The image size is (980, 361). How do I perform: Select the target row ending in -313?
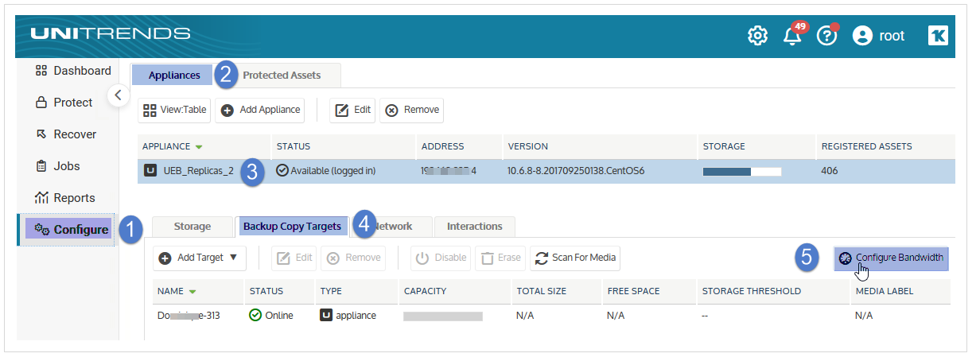551,316
